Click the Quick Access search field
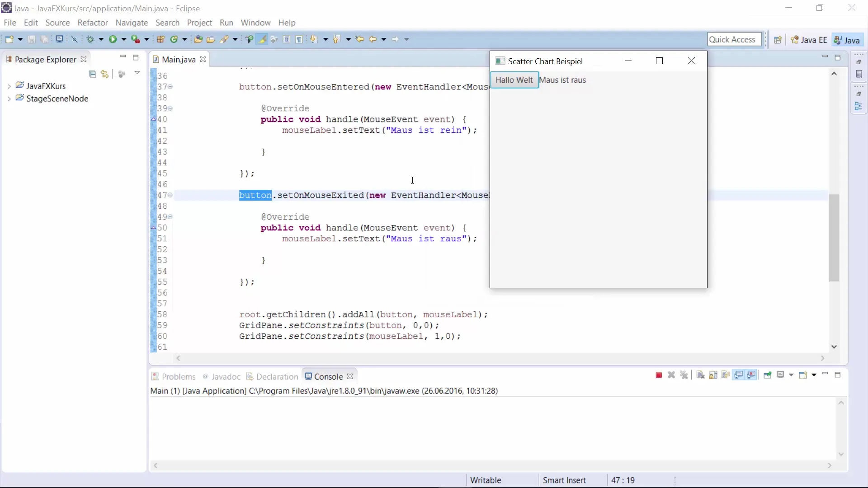Screen dimensions: 868x488 point(734,39)
